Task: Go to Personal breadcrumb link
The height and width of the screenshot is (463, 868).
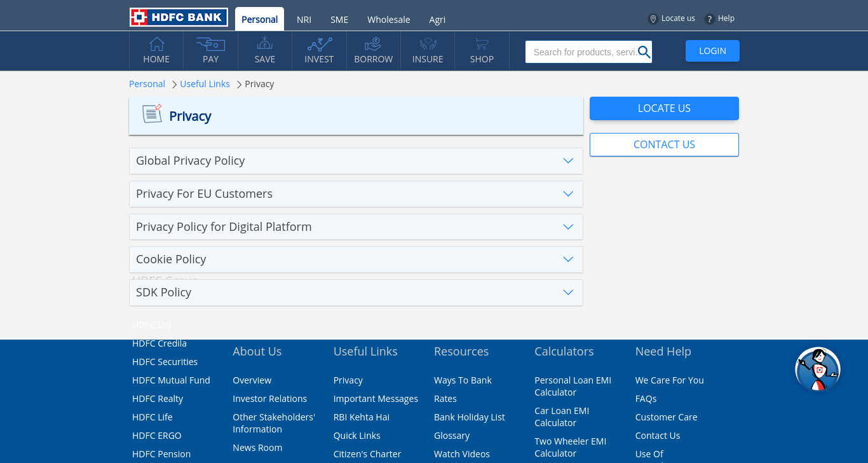Action: coord(147,84)
